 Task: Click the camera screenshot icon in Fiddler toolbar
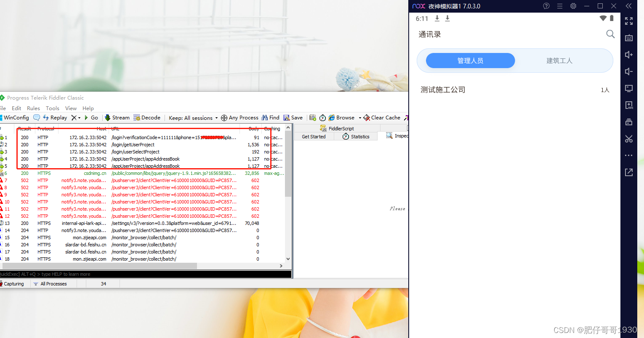coord(313,118)
